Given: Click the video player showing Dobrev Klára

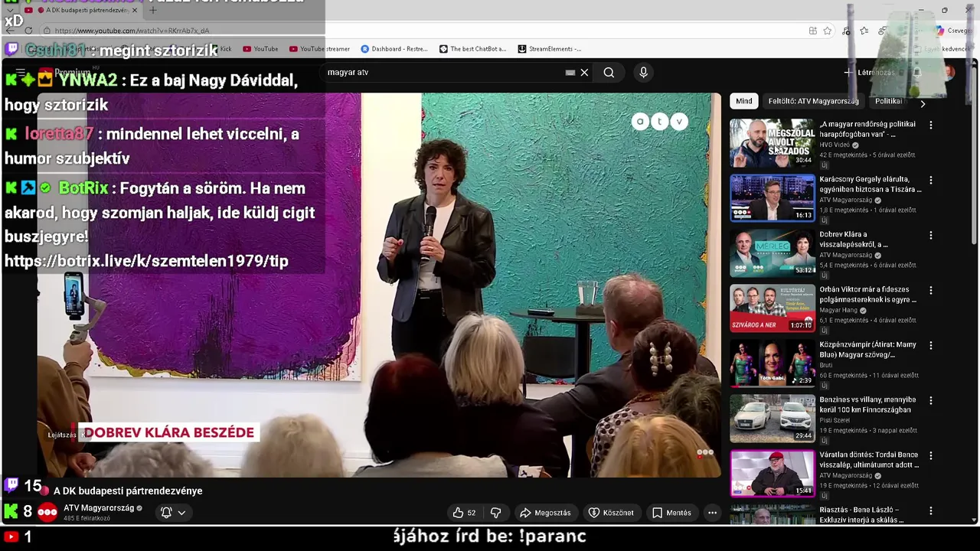Looking at the screenshot, I should 379,285.
